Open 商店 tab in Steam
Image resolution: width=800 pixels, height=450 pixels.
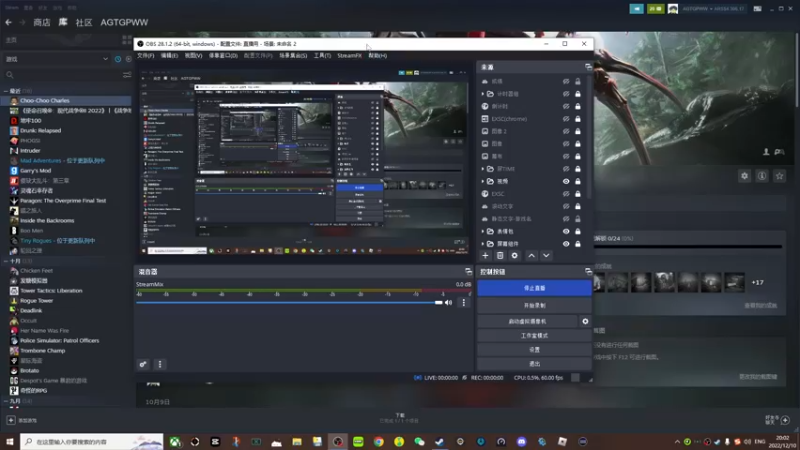(42, 22)
